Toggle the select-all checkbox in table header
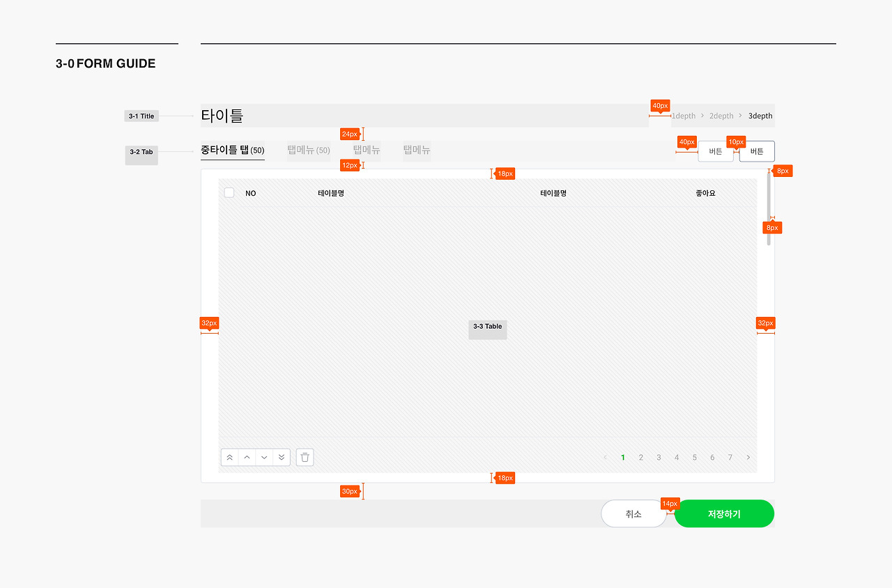 click(229, 192)
